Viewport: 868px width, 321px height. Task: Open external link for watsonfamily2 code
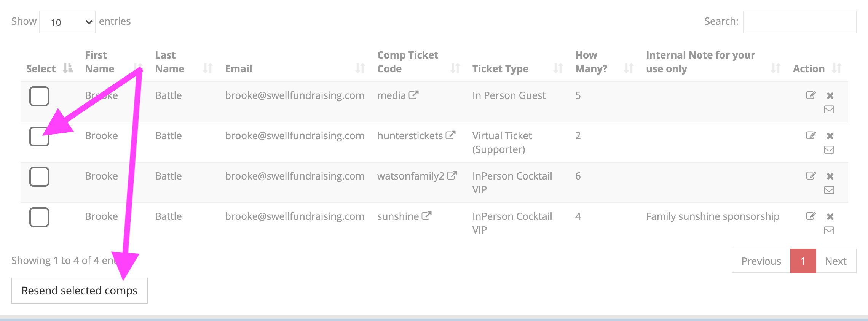pyautogui.click(x=452, y=176)
